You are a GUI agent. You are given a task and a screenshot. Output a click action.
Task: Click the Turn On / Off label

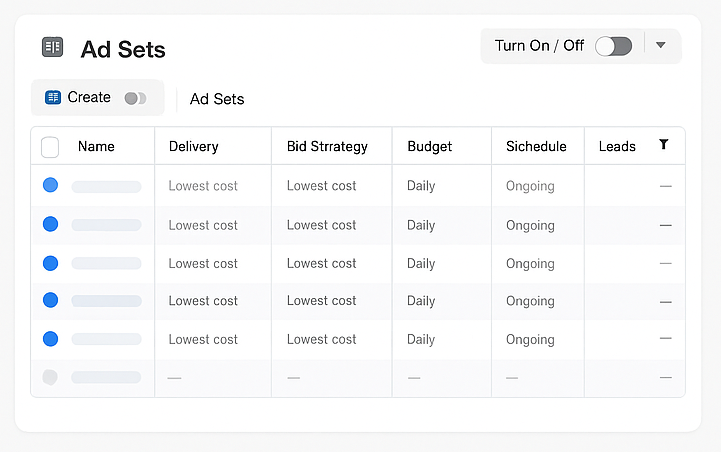(539, 46)
